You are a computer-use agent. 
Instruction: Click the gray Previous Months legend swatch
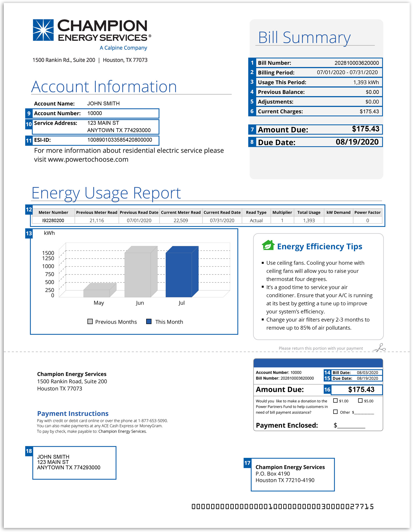pos(90,321)
